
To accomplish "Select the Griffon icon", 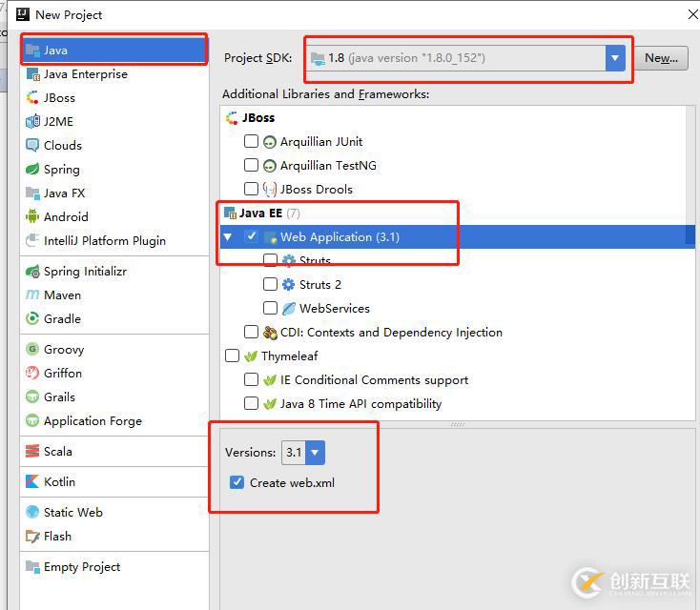I will click(32, 373).
